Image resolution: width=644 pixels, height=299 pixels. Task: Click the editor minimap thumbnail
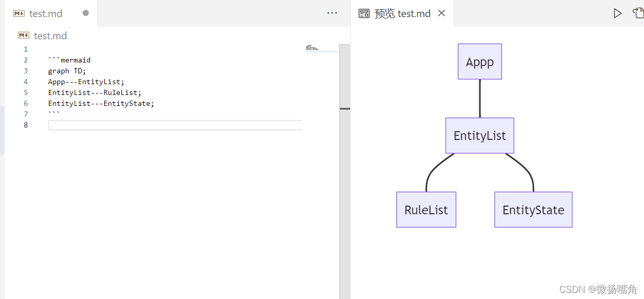pyautogui.click(x=313, y=48)
